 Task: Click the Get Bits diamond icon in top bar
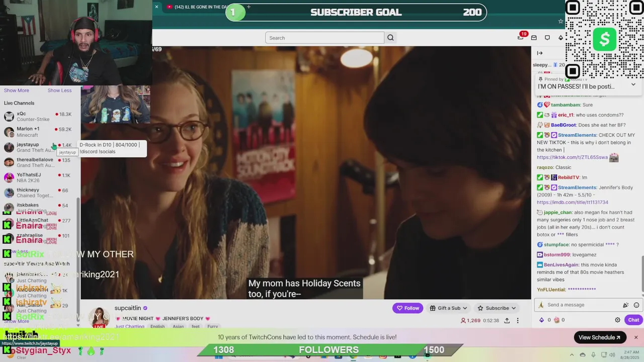tap(561, 38)
